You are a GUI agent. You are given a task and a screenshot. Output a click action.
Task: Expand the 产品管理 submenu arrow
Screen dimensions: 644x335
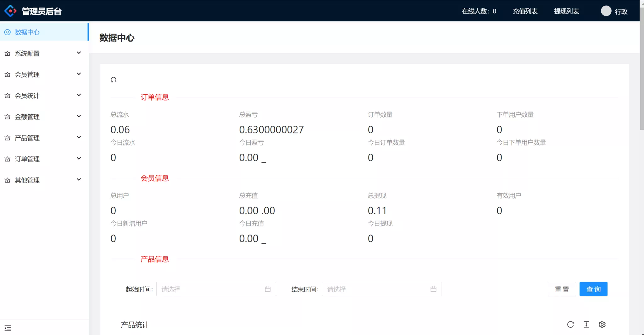pos(79,137)
